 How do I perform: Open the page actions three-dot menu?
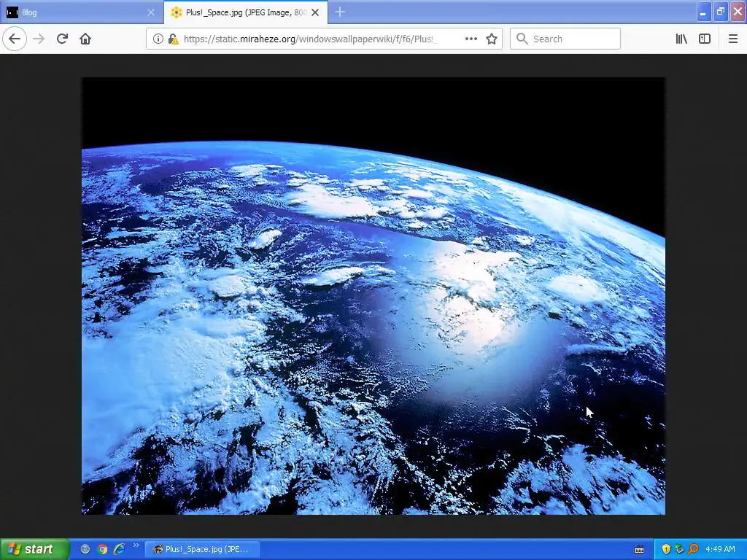471,39
